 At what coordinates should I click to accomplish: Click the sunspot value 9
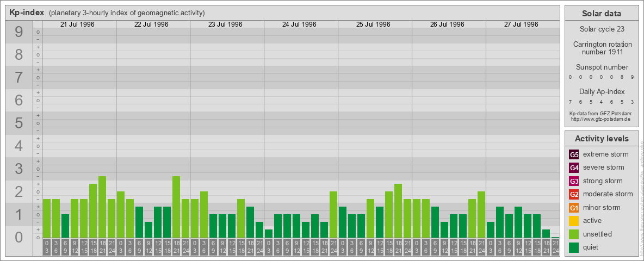631,77
